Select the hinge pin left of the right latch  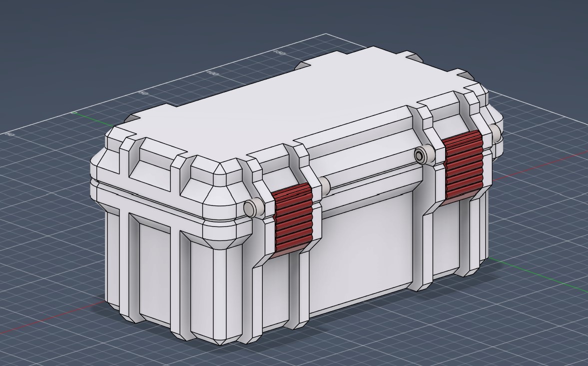424,155
